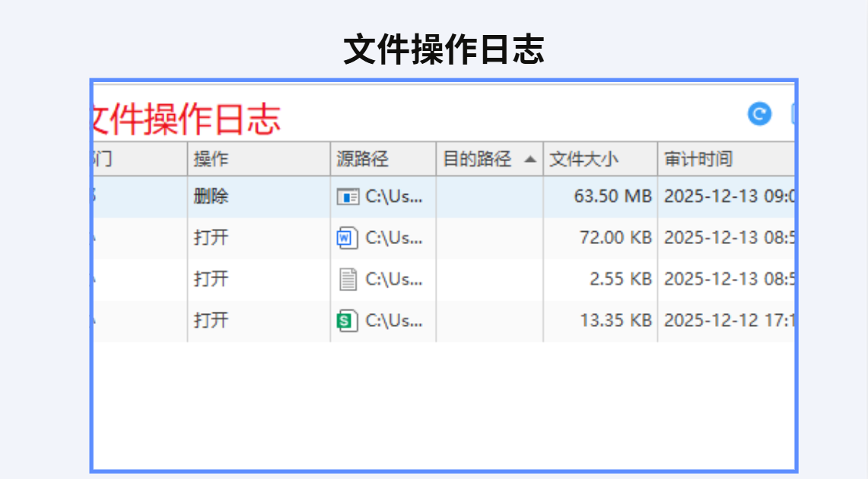Select the row with 2.55 KB size

pyautogui.click(x=444, y=280)
